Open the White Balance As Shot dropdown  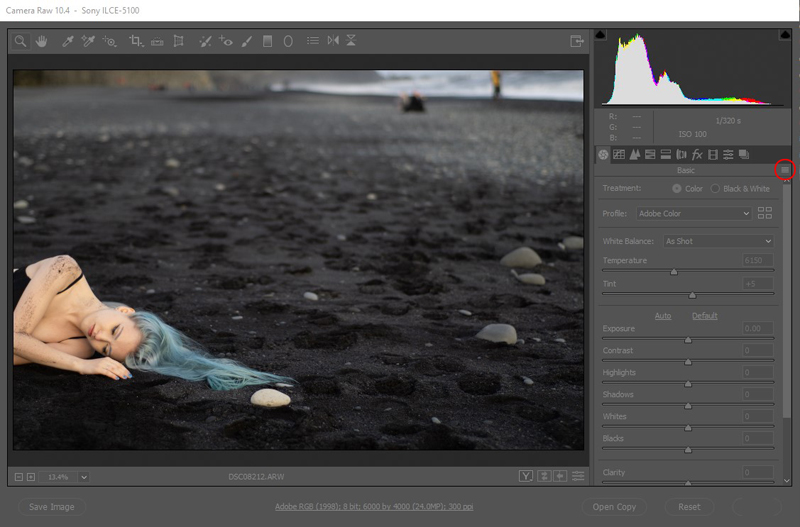pyautogui.click(x=718, y=241)
